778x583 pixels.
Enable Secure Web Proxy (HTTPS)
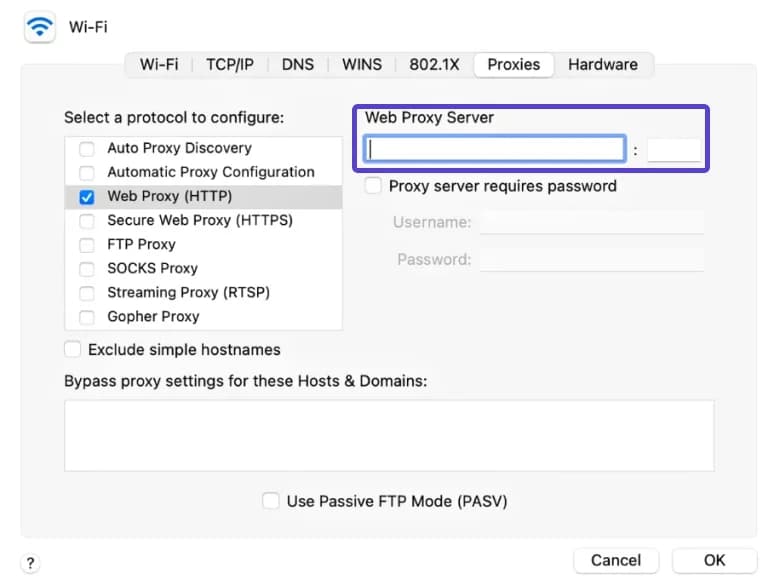click(x=87, y=221)
